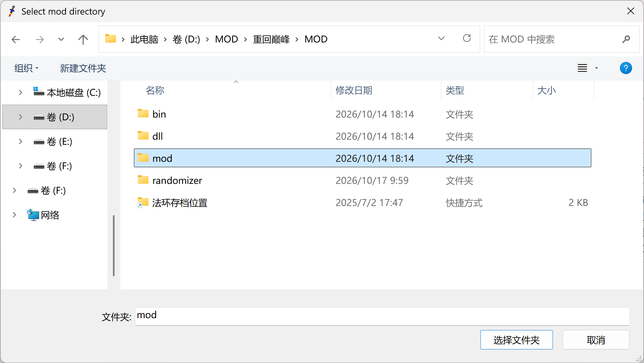Viewport: 644px width, 363px height.
Task: Click the 选择文件夹 button
Action: pyautogui.click(x=516, y=340)
